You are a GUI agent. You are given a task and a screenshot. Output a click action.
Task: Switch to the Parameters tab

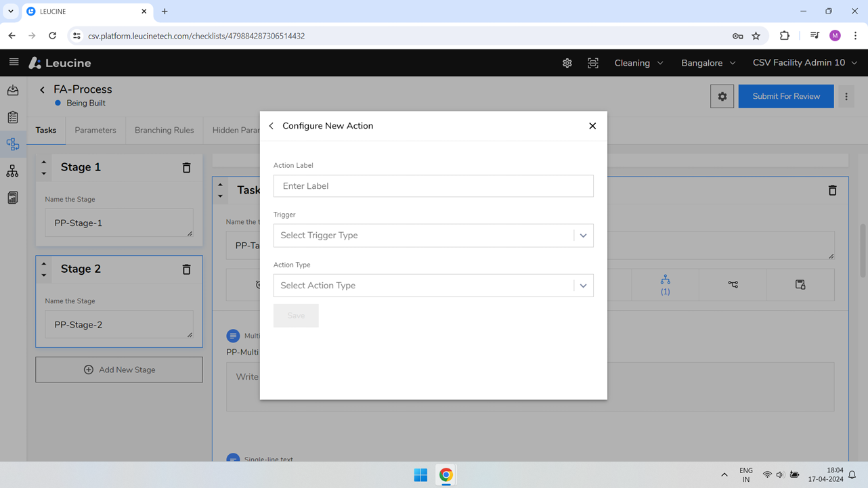click(95, 130)
